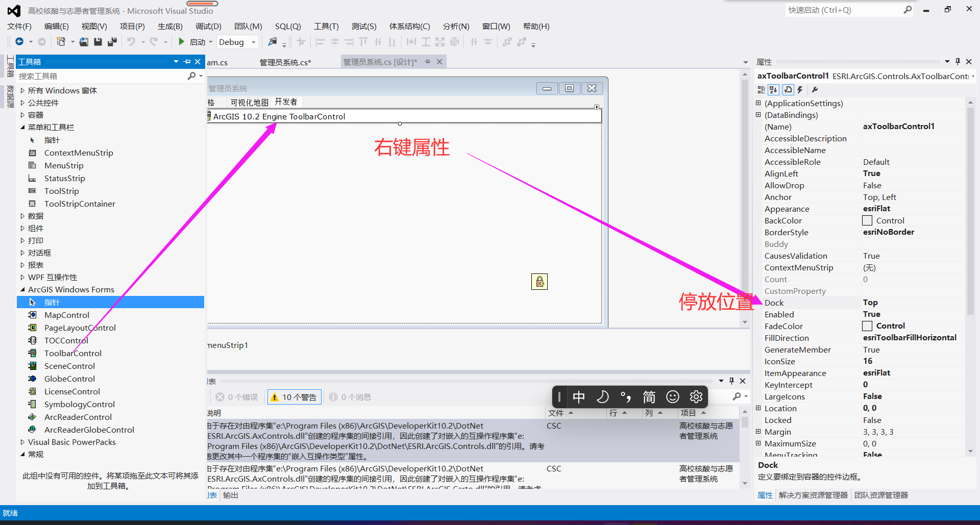Click the Save All toolbar icon
Image resolution: width=980 pixels, height=525 pixels.
coord(112,42)
